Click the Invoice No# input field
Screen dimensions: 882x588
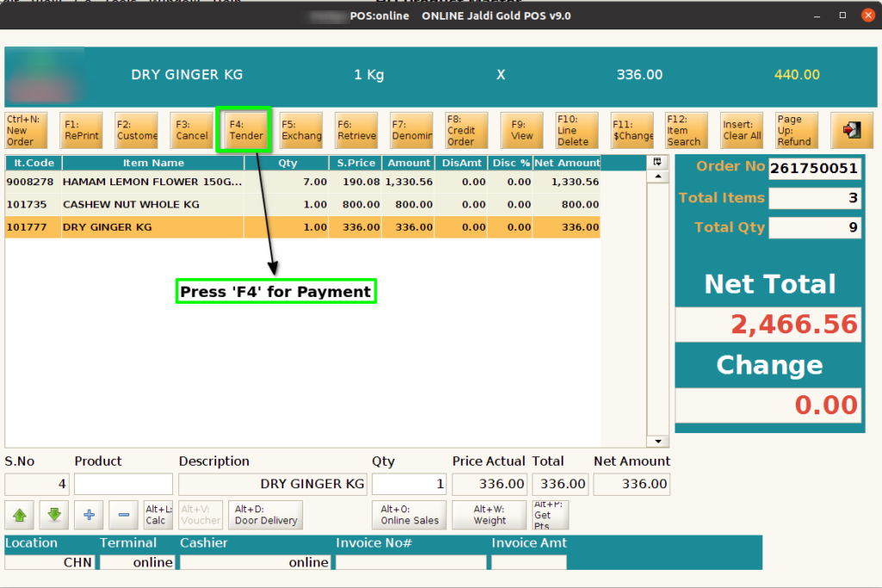[x=411, y=562]
